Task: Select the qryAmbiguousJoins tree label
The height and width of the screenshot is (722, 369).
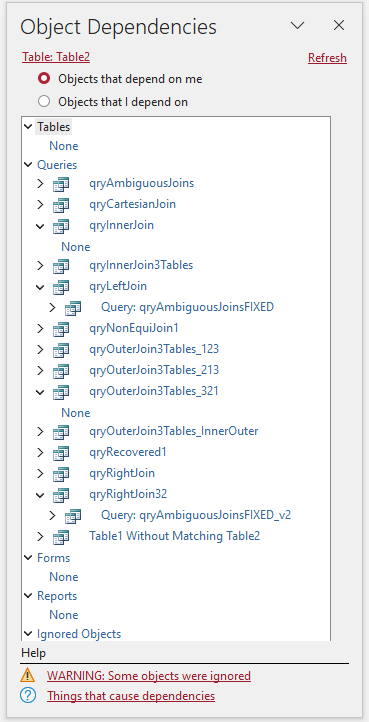Action: click(142, 184)
